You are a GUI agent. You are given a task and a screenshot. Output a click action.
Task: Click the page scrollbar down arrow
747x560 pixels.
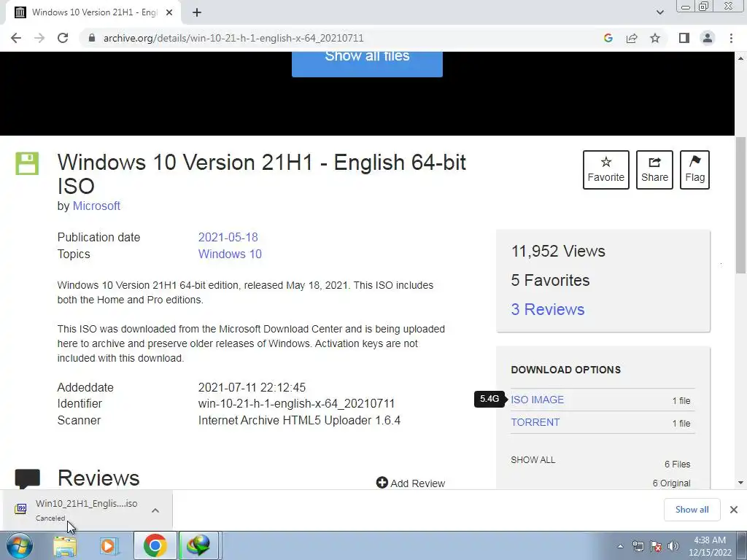(x=741, y=483)
